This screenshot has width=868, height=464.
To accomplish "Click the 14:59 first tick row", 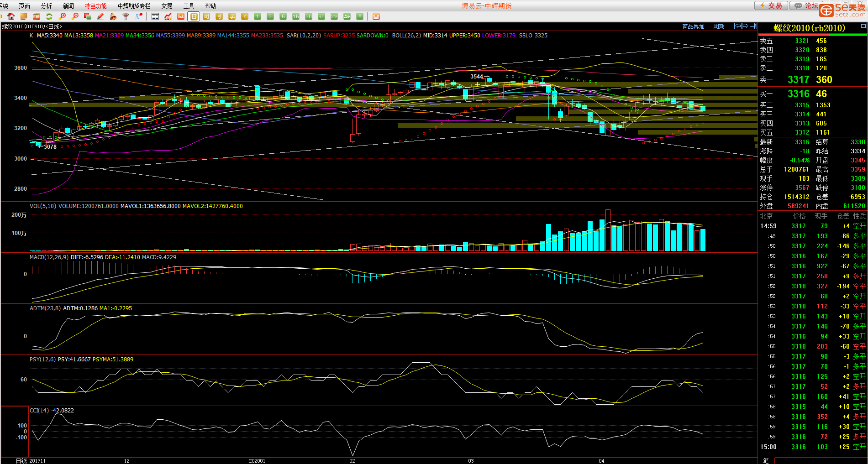I will (813, 226).
